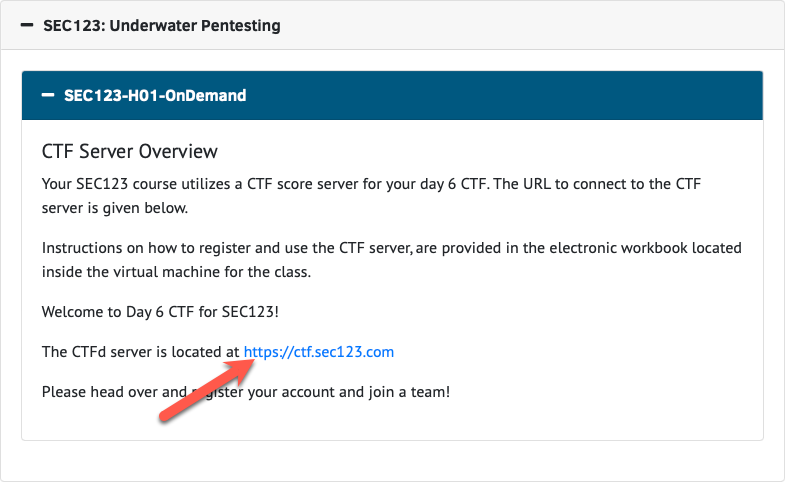Click "Welcome to Day 6 CTF for SEC123!"
Viewport: 785px width, 482px height.
(x=160, y=312)
